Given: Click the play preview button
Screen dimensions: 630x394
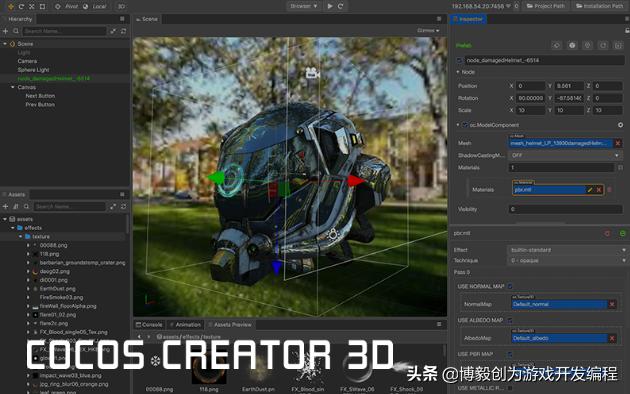Looking at the screenshot, I should coord(330,6).
